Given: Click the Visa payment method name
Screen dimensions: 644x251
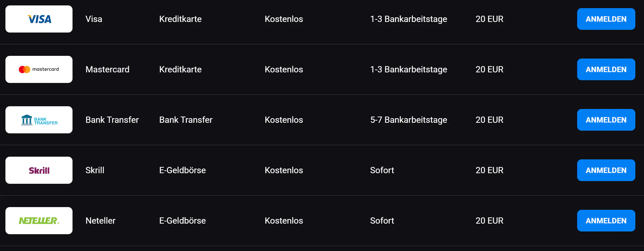Looking at the screenshot, I should (94, 19).
